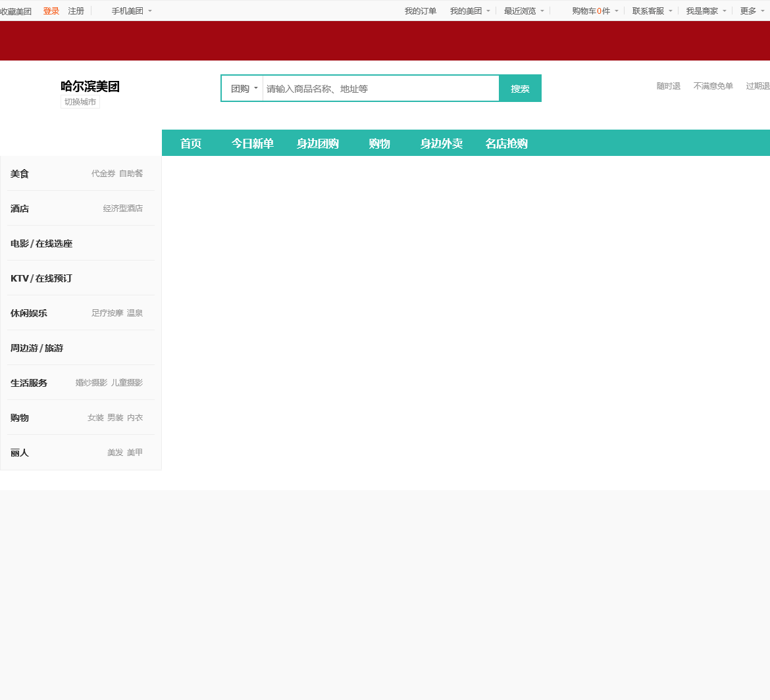Open the 酒店 category in sidebar
This screenshot has width=770, height=700.
pyautogui.click(x=20, y=209)
